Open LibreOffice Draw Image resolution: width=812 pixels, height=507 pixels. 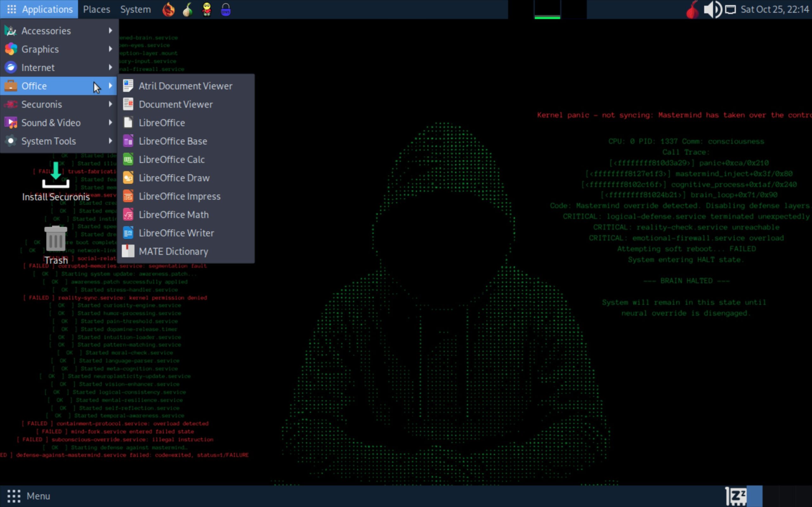tap(174, 178)
